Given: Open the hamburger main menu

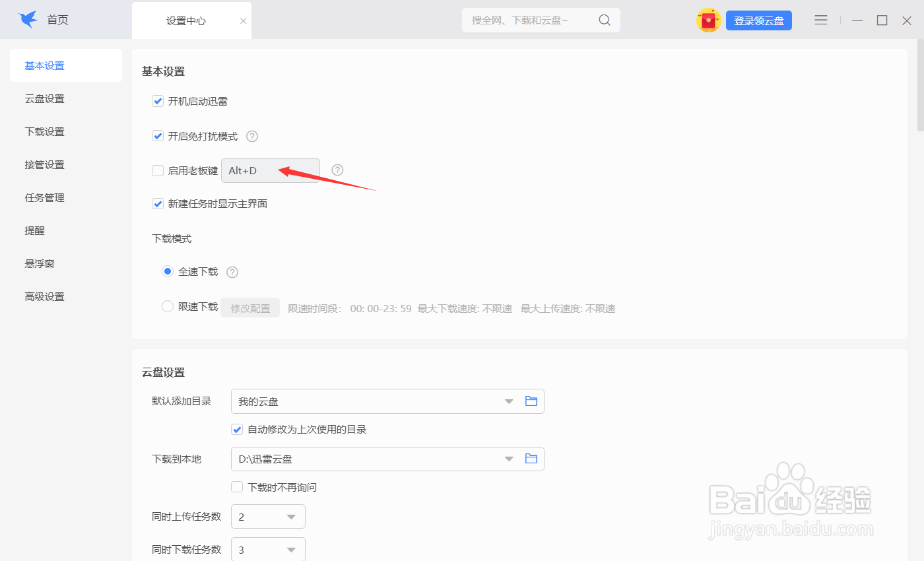Looking at the screenshot, I should pos(821,20).
